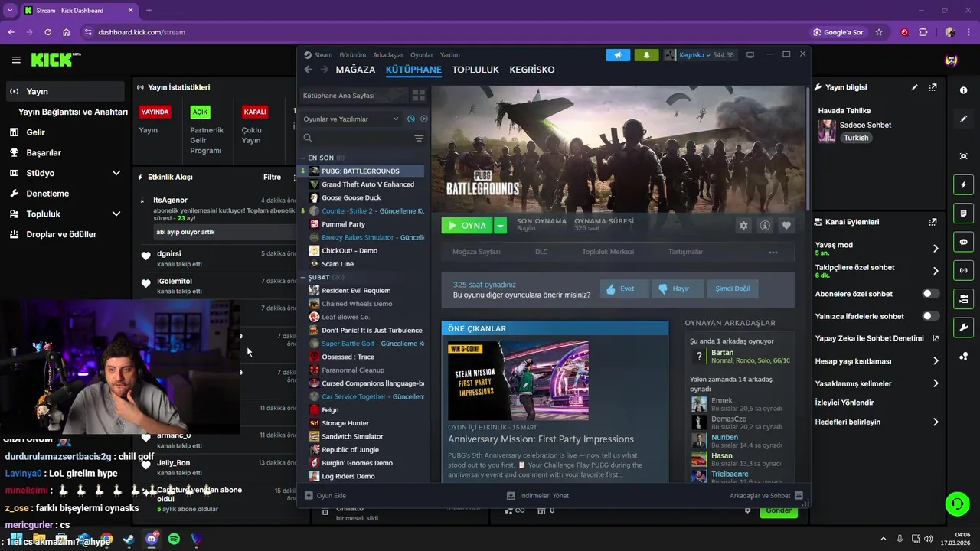Screen dimensions: 980x551
Task: Open Discord from Windows taskbar
Action: [152, 540]
